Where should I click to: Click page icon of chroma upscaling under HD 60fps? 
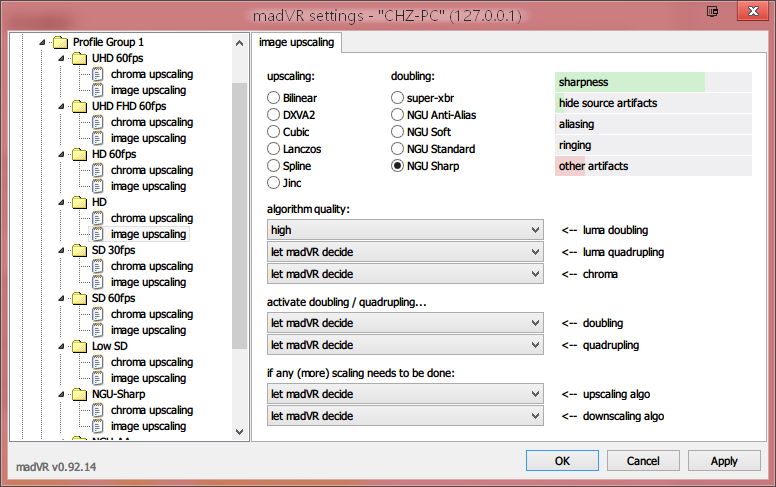pyautogui.click(x=98, y=170)
